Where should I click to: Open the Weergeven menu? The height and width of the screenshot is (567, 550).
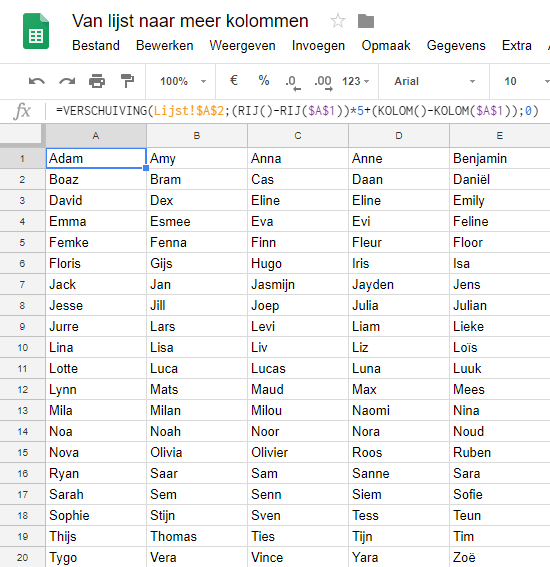tap(242, 46)
